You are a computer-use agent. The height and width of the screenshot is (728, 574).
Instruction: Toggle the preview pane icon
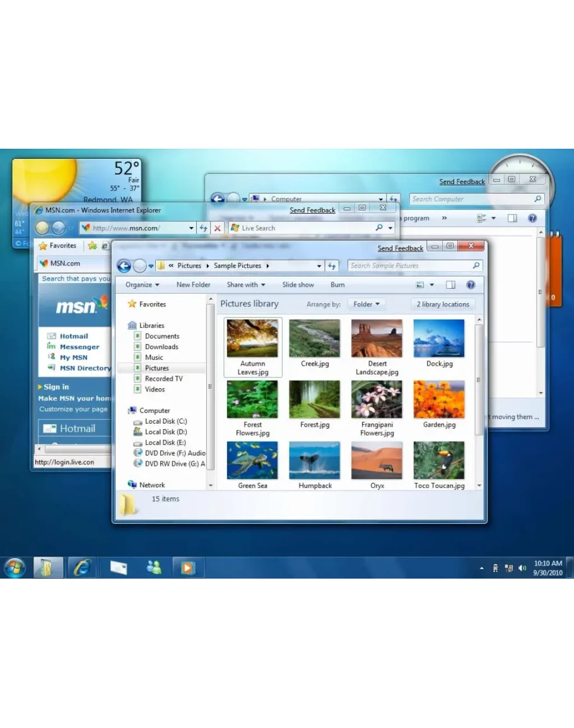coord(450,285)
